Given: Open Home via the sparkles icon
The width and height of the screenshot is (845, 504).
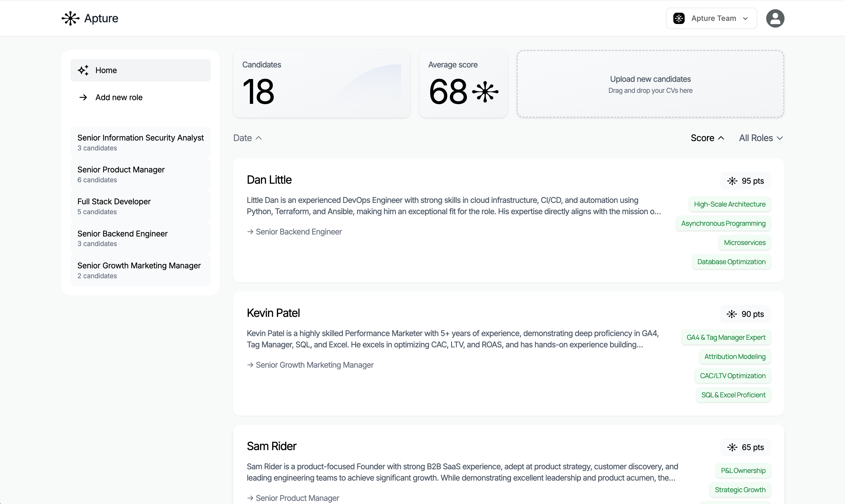Looking at the screenshot, I should tap(84, 70).
